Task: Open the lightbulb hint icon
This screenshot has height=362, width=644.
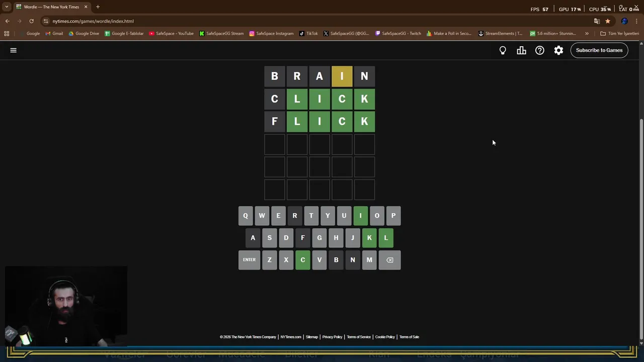Action: (x=503, y=50)
